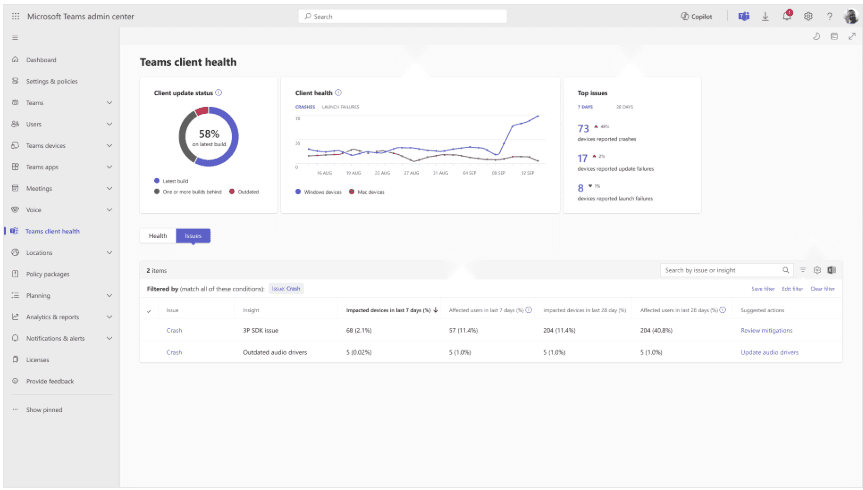Image resolution: width=863 pixels, height=490 pixels.
Task: Expand the Teams apps section
Action: [109, 167]
